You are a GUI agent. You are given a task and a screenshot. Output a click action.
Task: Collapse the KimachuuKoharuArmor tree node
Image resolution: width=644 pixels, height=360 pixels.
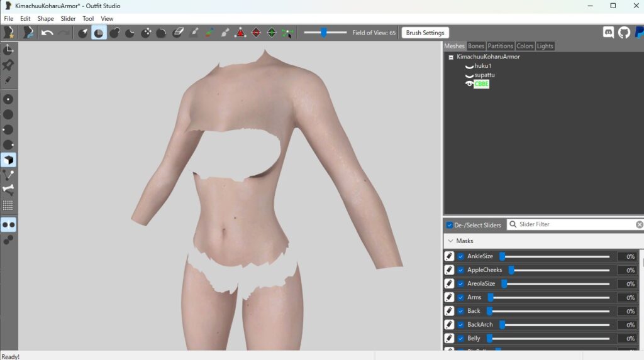(x=450, y=57)
